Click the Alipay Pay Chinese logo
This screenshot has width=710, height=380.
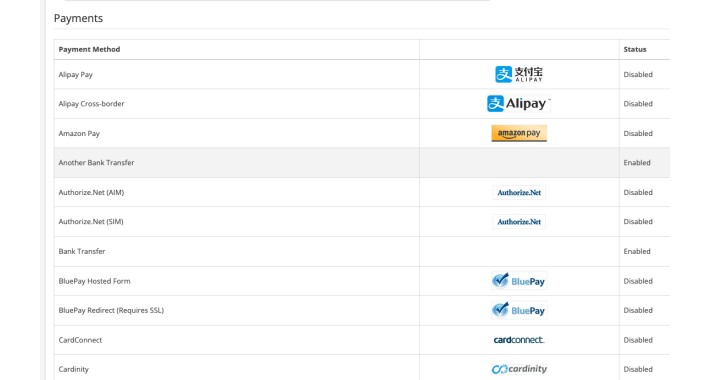[x=519, y=74]
